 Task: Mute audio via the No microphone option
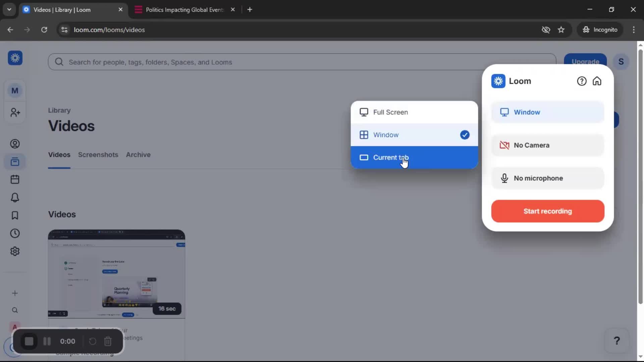click(x=547, y=178)
